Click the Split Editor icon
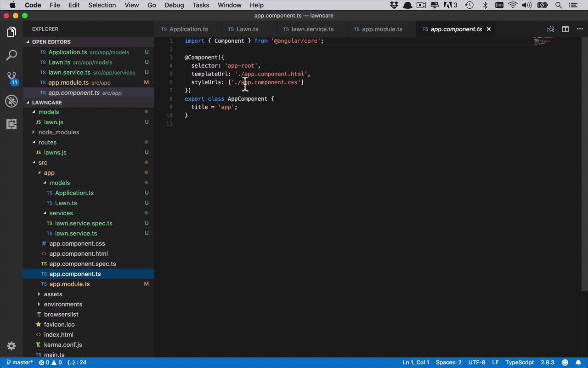Screen dimensions: 588x368 coord(565,29)
